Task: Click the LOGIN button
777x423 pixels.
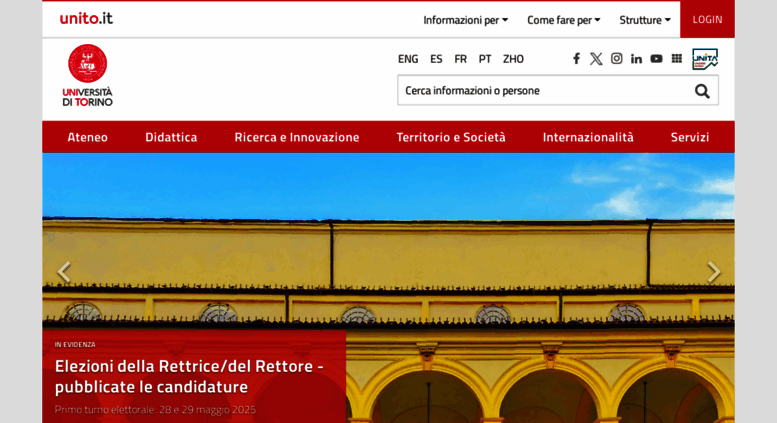Action: pyautogui.click(x=707, y=19)
